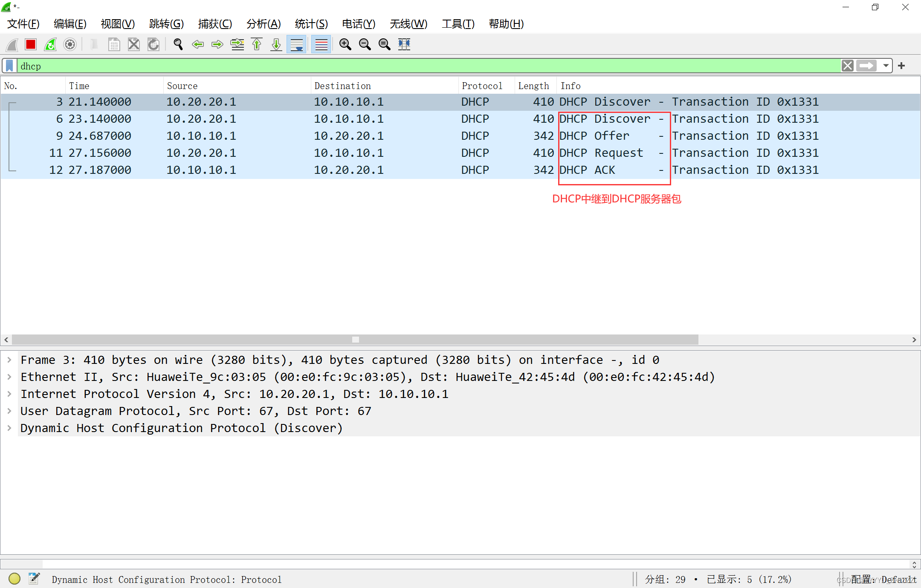This screenshot has height=588, width=921.
Task: Click the horizontal scrollbar of packet list
Action: (355, 340)
